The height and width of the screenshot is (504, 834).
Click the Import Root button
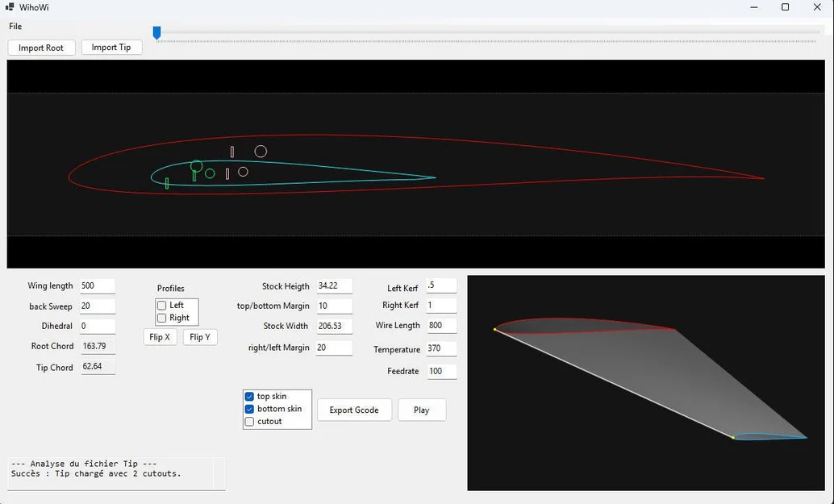coord(40,47)
